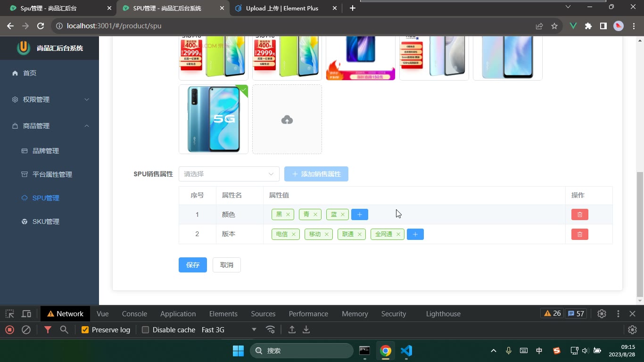Viewport: 644px width, 362px height.
Task: Open the network filter funnel
Action: [48, 330]
